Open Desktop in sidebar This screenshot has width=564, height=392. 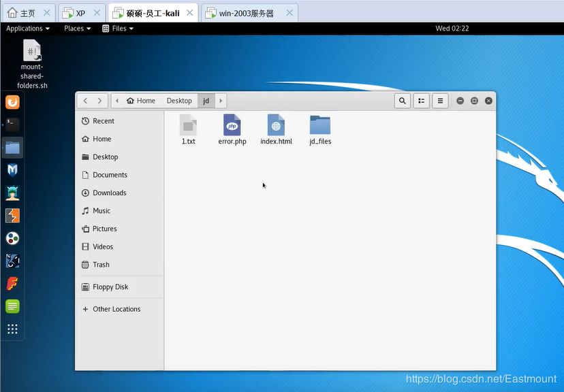pos(119,157)
